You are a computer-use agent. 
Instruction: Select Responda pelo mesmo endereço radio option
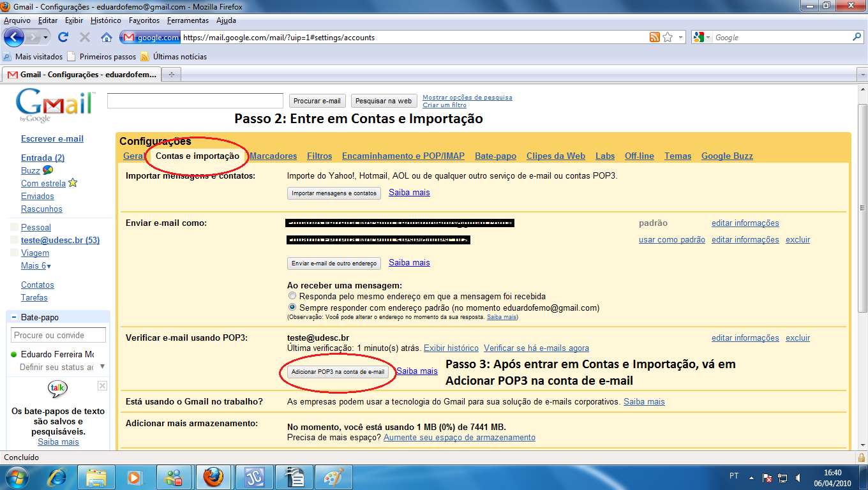click(292, 296)
